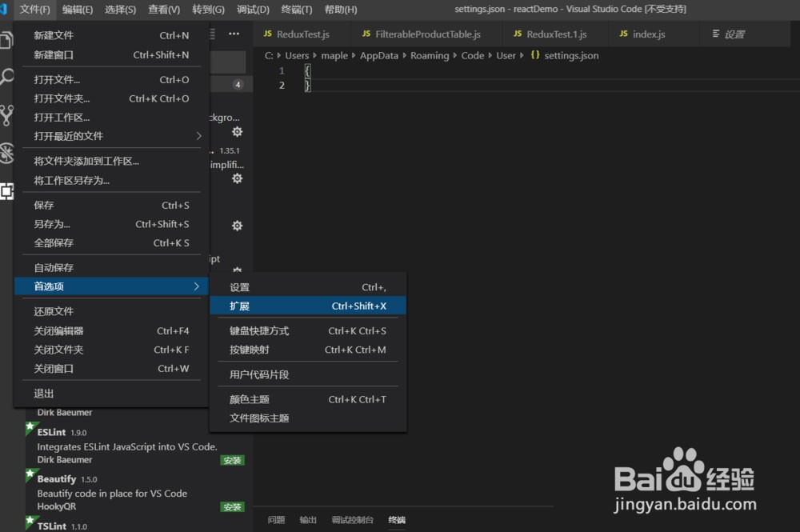Click the gear icon above the 'ipt' extension
The width and height of the screenshot is (800, 532).
238,226
